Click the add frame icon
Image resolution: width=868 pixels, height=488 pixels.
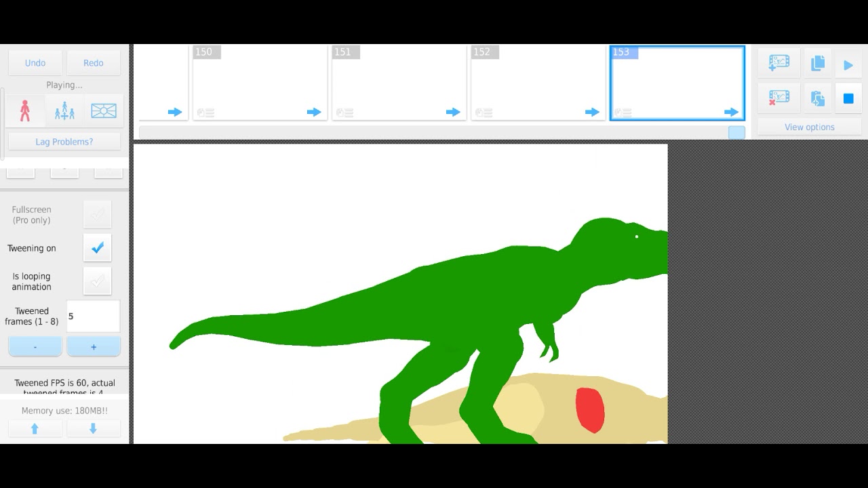778,64
